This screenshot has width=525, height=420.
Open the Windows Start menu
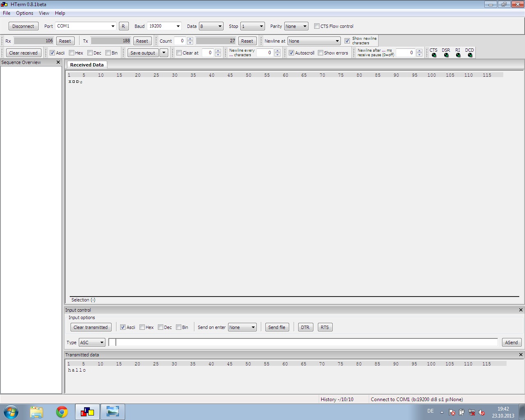pyautogui.click(x=11, y=412)
